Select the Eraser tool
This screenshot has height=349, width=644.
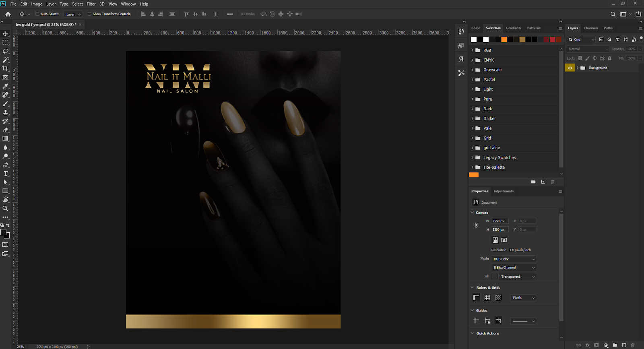(6, 130)
